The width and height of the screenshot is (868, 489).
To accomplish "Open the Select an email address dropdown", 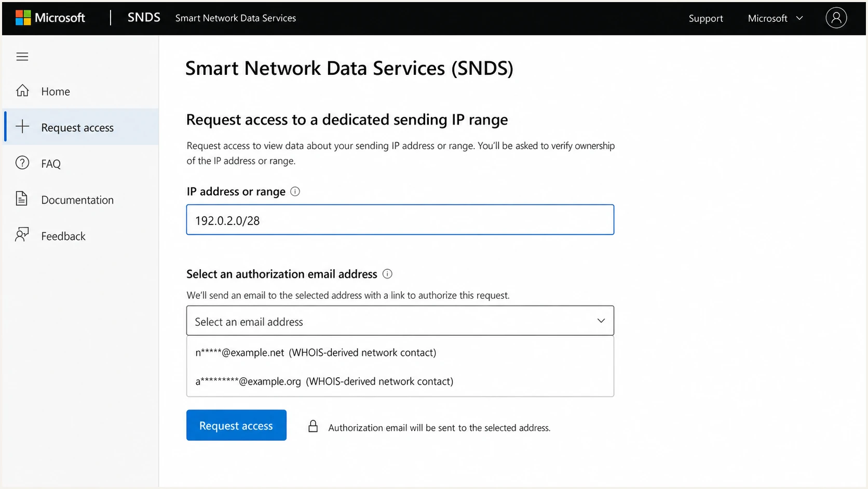I will [x=400, y=321].
